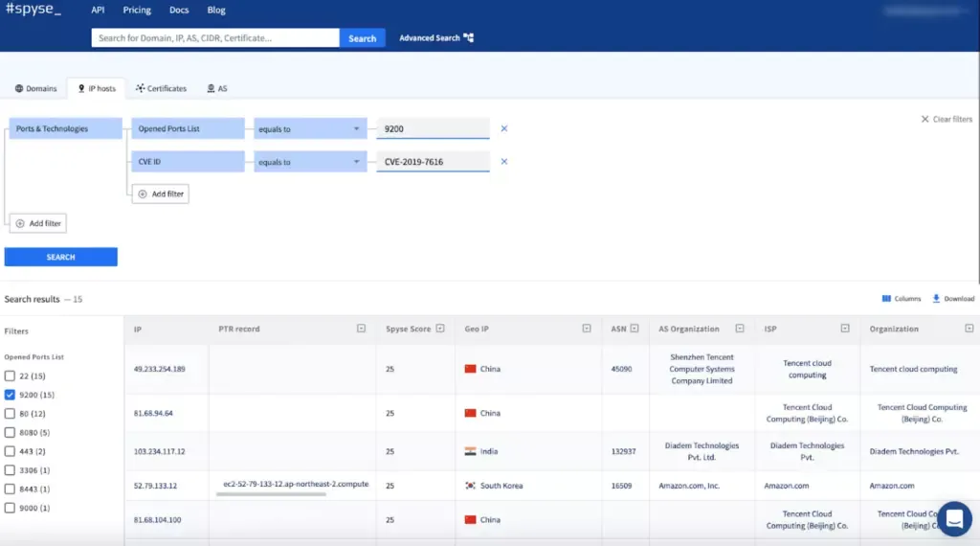This screenshot has width=980, height=546.
Task: Open the AS Organization column menu
Action: (x=740, y=329)
